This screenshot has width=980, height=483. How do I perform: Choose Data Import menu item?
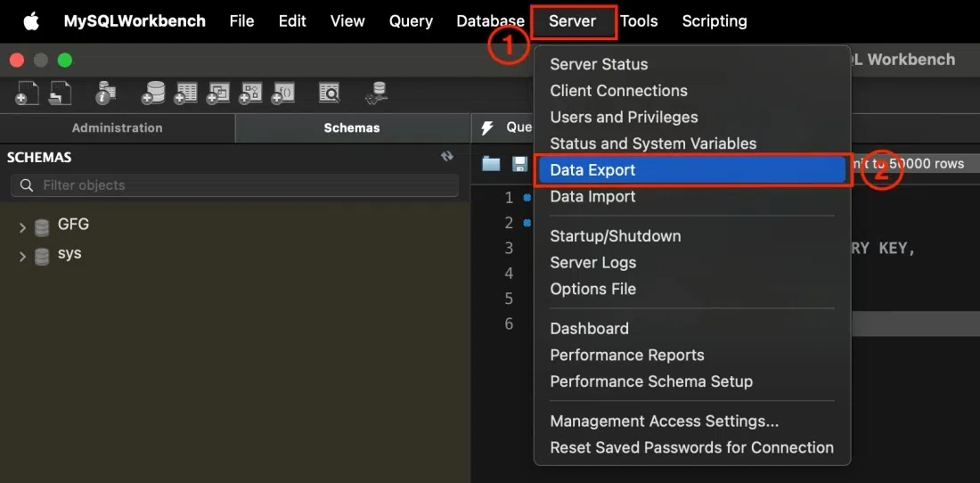tap(592, 197)
